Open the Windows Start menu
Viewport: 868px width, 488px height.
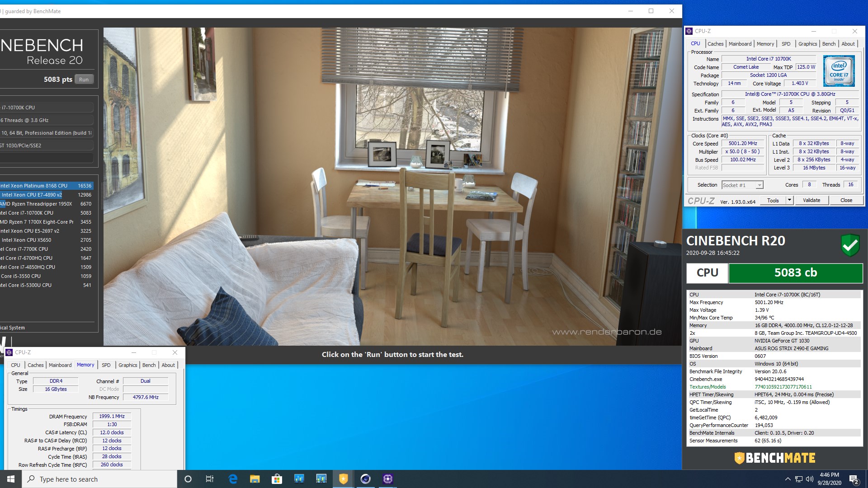(11, 479)
